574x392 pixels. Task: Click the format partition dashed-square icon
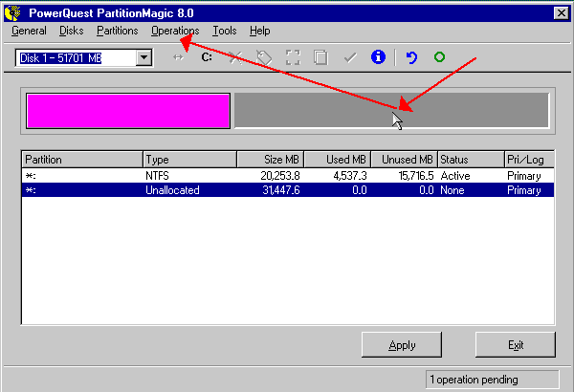tap(293, 57)
